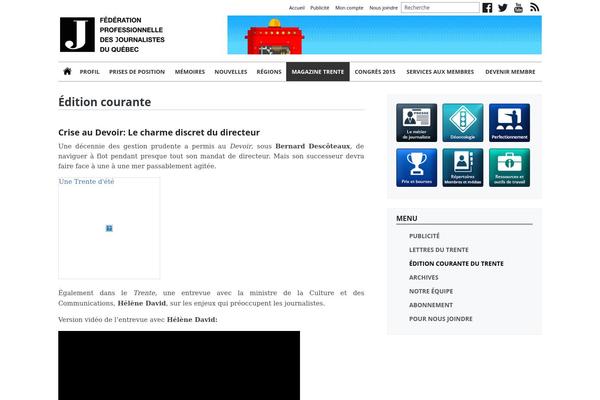The height and width of the screenshot is (400, 600).
Task: Open the 'Congrès 2015' menu item
Action: tap(375, 72)
